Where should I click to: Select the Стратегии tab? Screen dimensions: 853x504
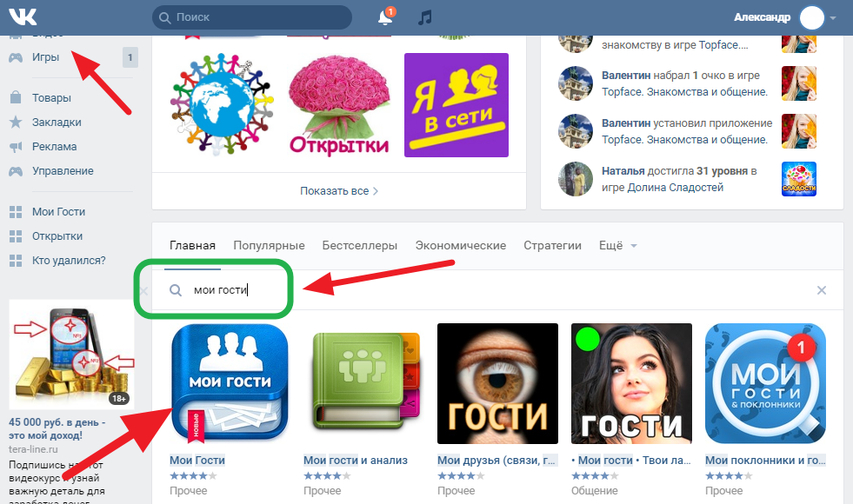552,246
